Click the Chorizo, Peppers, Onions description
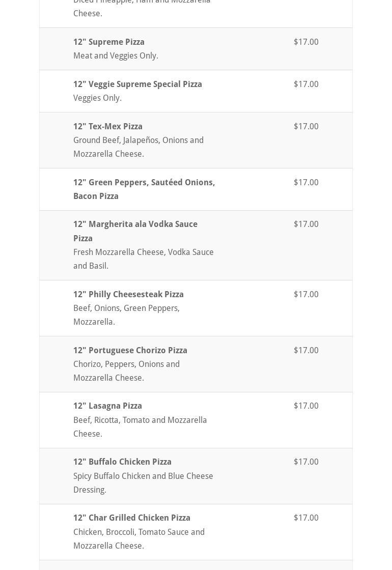The image size is (392, 570). click(x=127, y=371)
